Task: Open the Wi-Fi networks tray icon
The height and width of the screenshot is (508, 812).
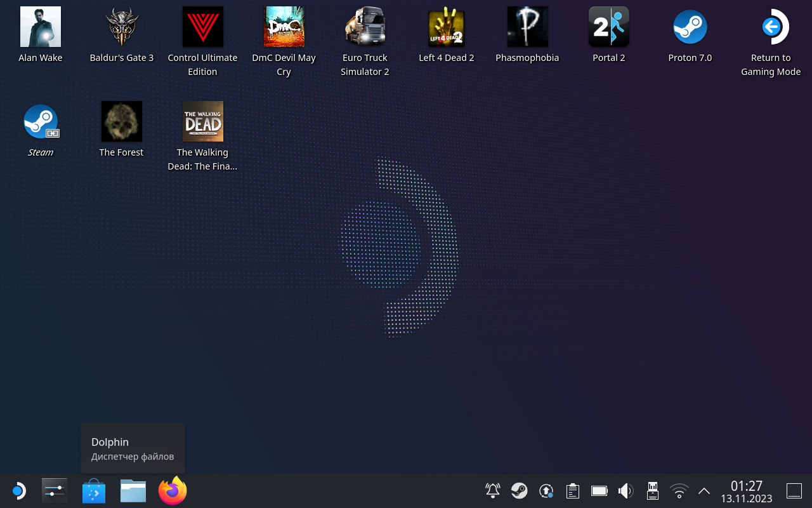Action: coord(679,490)
